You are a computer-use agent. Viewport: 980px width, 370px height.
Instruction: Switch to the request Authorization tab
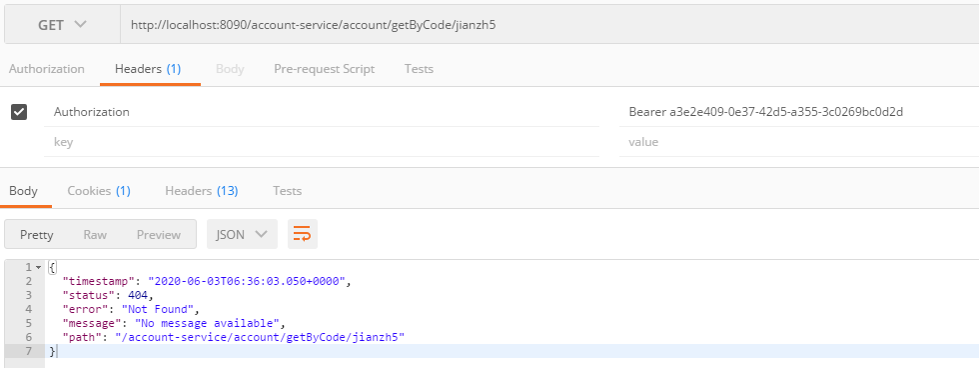click(x=47, y=69)
